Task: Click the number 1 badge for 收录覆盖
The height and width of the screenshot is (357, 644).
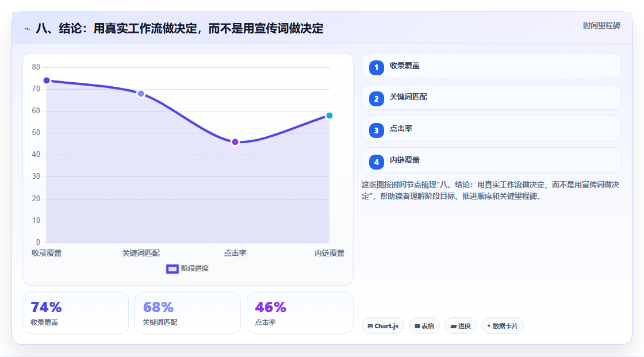Action: pyautogui.click(x=376, y=67)
